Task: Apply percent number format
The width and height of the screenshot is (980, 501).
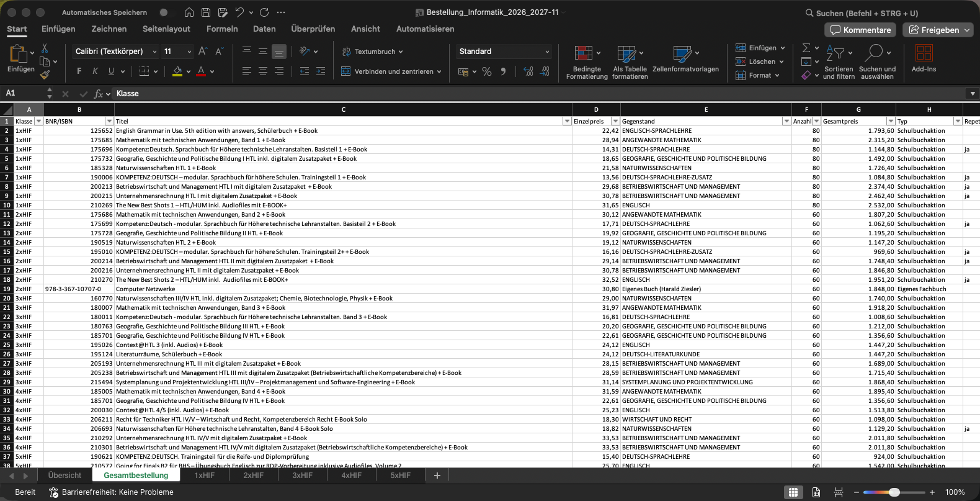Action: (487, 71)
